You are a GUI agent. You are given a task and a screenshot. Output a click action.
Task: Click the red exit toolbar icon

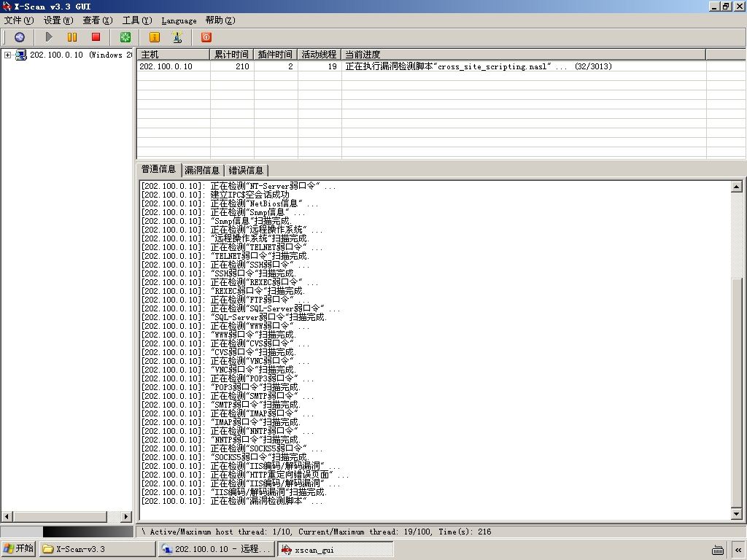pyautogui.click(x=206, y=37)
